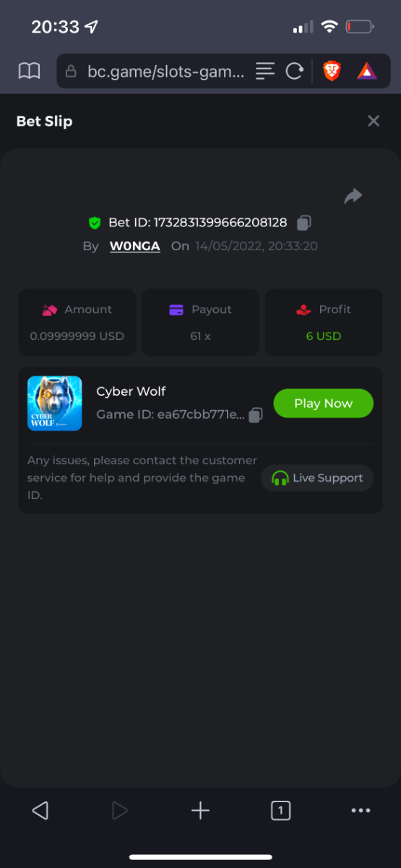Viewport: 401px width, 868px height.
Task: Open the Cyber Wolf game thumbnail
Action: pyautogui.click(x=55, y=403)
